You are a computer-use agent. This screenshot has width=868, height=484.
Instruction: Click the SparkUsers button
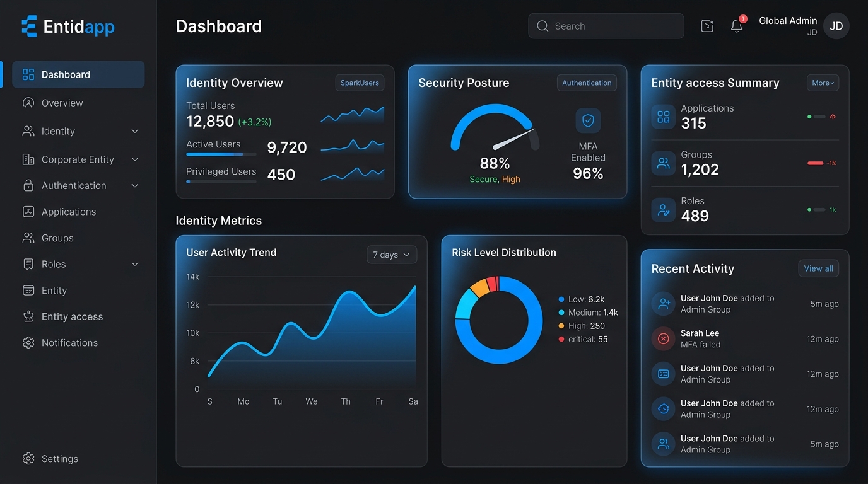pyautogui.click(x=360, y=83)
